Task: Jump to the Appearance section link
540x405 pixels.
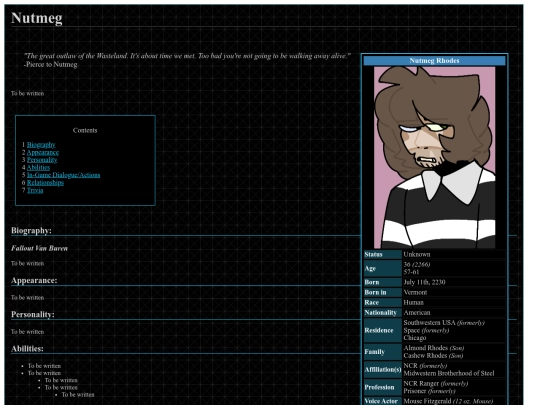Action: point(43,152)
